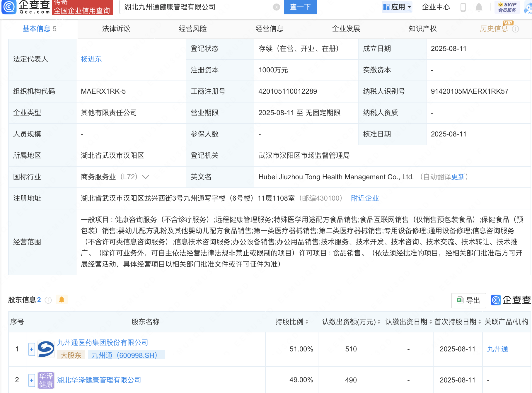Select registration number 420105110012289
The height and width of the screenshot is (393, 532).
288,91
